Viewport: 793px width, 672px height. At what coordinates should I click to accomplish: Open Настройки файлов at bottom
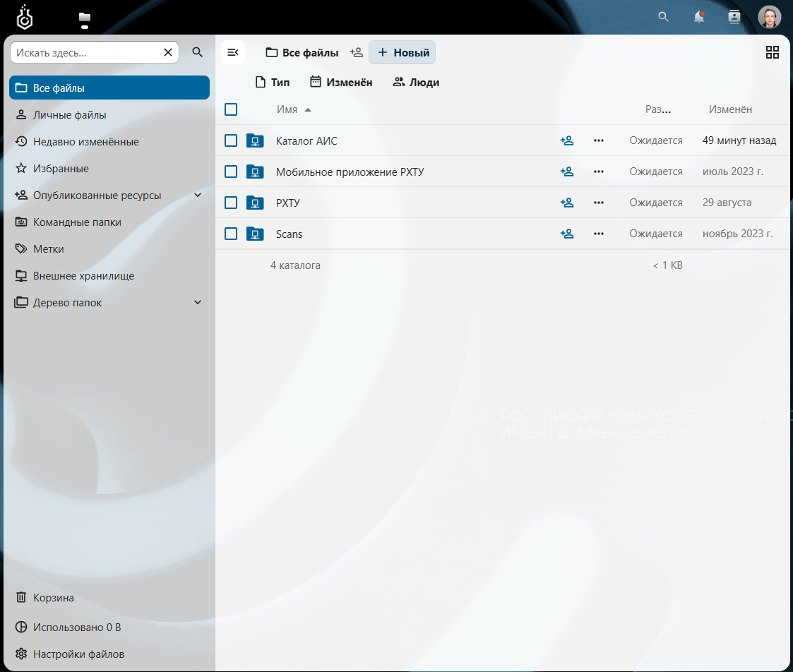pyautogui.click(x=78, y=654)
